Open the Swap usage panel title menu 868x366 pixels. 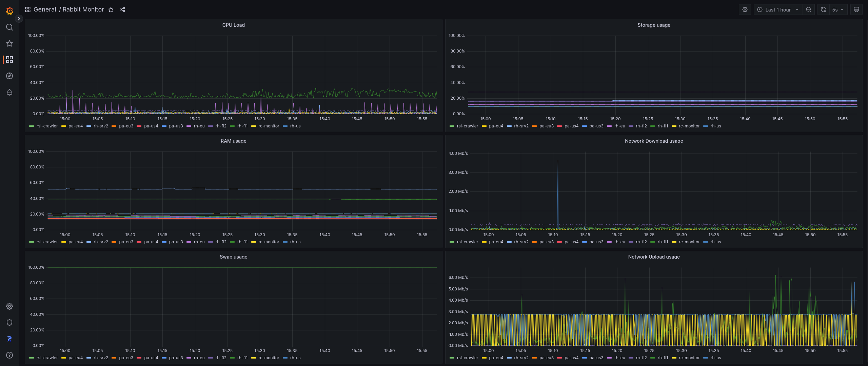point(233,257)
